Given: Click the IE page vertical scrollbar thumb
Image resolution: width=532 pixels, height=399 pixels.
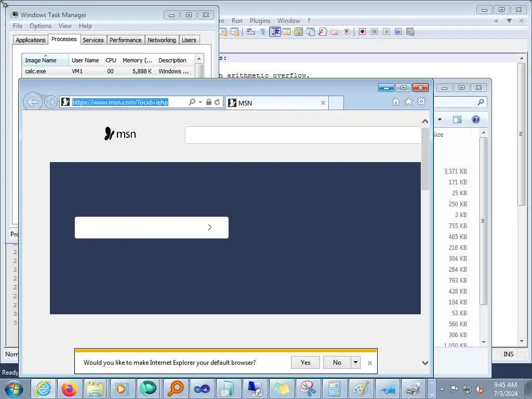Looking at the screenshot, I should click(425, 158).
